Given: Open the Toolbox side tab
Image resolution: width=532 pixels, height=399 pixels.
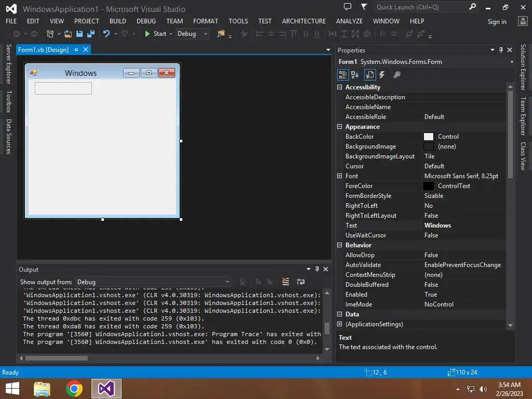Looking at the screenshot, I should [9, 101].
